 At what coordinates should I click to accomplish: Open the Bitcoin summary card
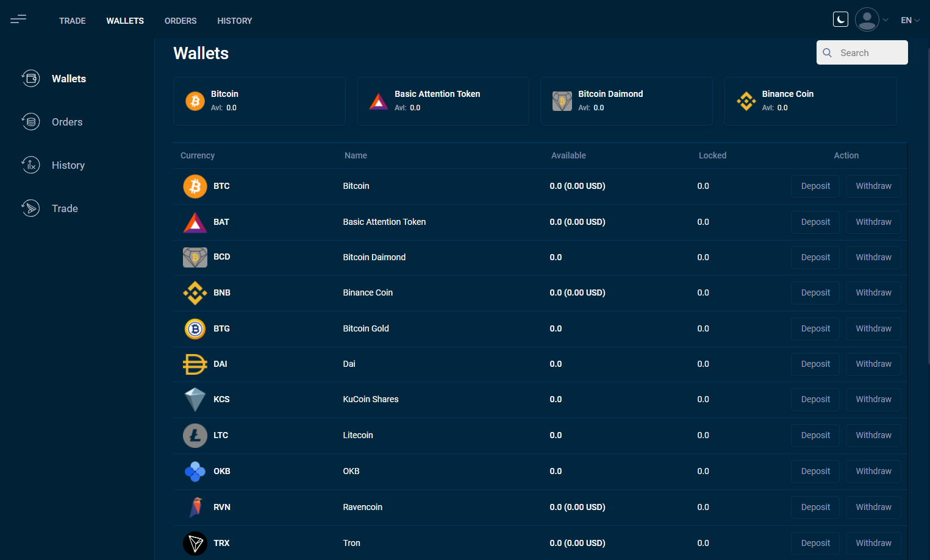[259, 101]
